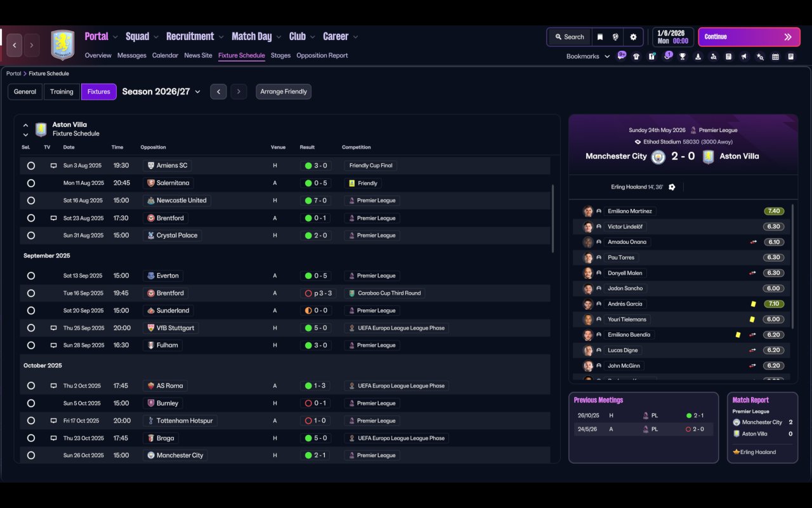Open the megaphone shortcut icon
The height and width of the screenshot is (508, 812).
pyautogui.click(x=744, y=57)
